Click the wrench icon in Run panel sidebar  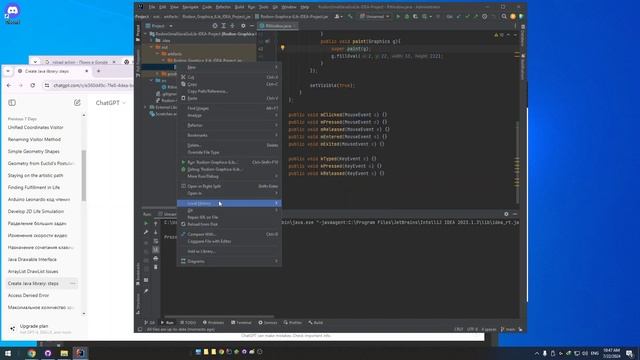pyautogui.click(x=146, y=232)
